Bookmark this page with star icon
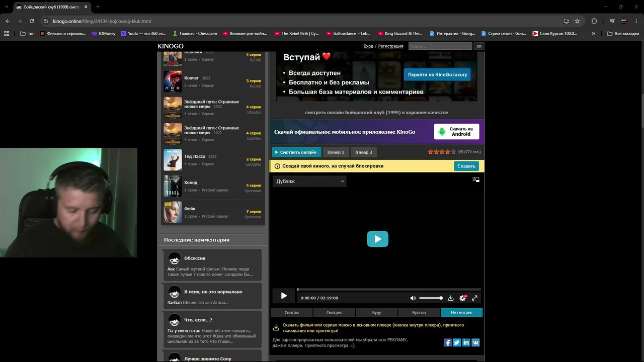Viewport: 644px width, 362px height. click(577, 21)
